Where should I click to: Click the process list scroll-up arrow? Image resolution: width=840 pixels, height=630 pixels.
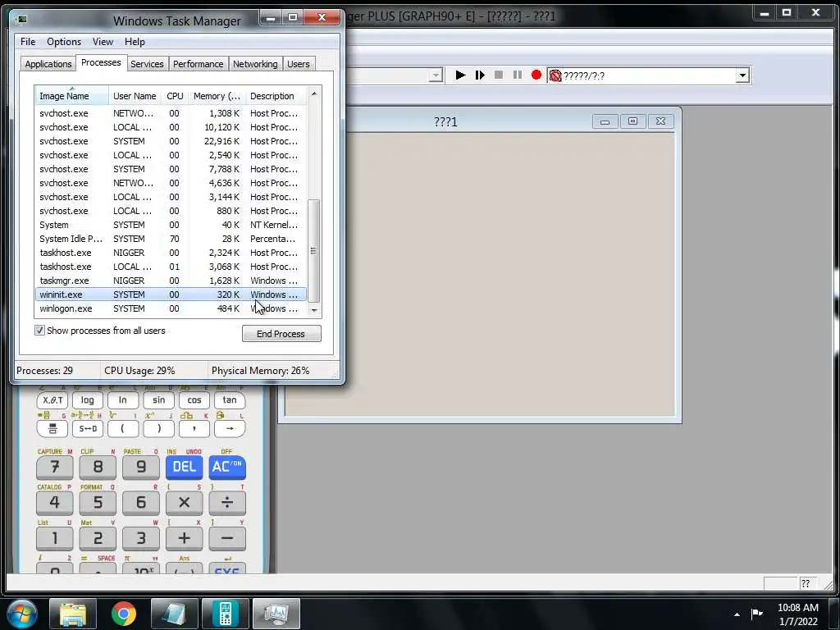pyautogui.click(x=314, y=94)
